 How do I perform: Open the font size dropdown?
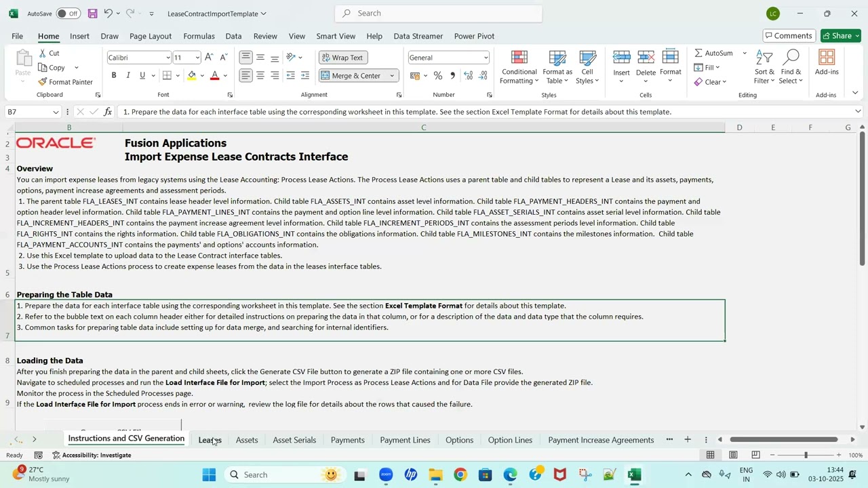click(197, 58)
